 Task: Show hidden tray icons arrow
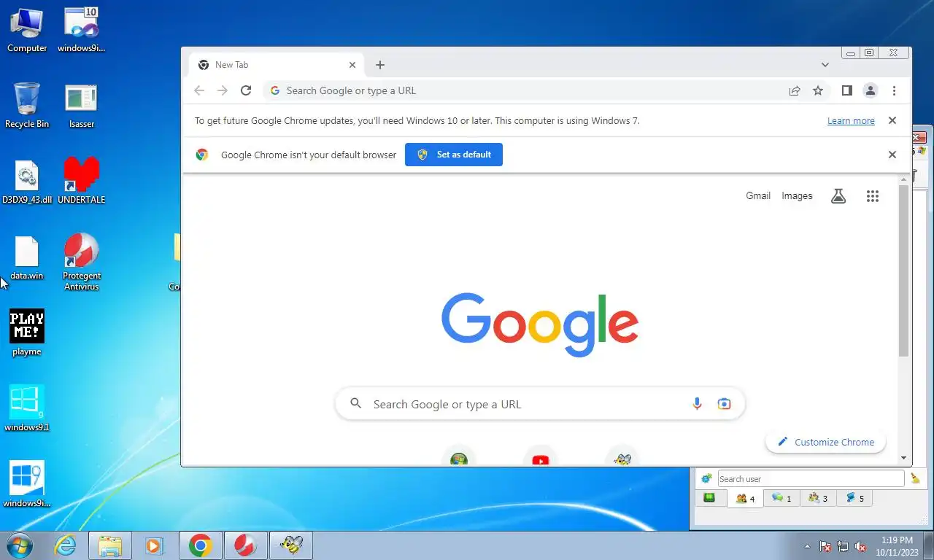(807, 546)
